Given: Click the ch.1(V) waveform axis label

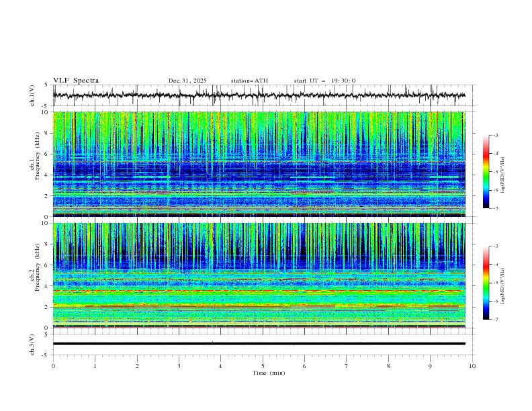Looking at the screenshot, I should tap(32, 95).
